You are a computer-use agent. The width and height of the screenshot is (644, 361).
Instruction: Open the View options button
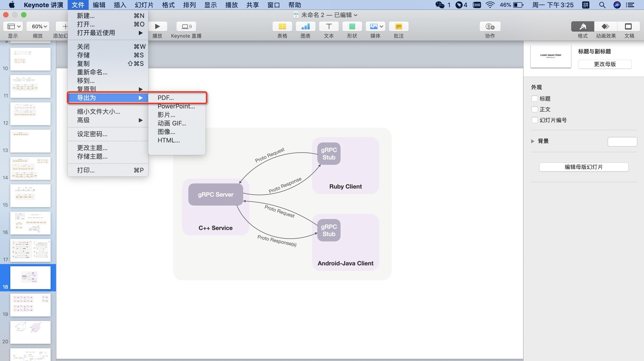coord(13,26)
